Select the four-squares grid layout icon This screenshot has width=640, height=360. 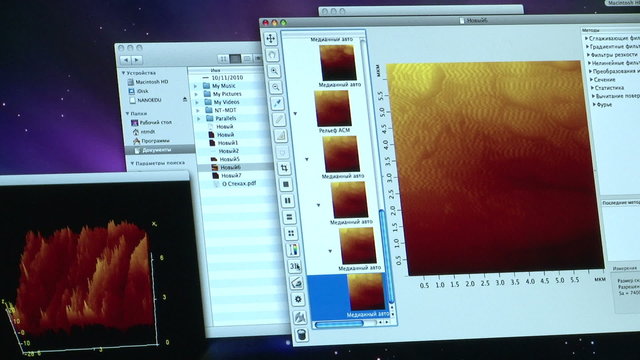291,233
